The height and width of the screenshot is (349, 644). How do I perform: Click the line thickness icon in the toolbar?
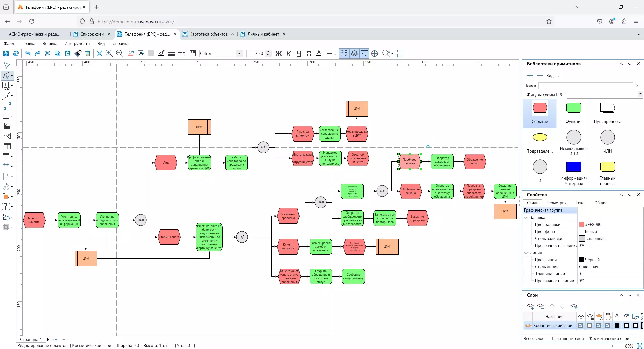click(171, 53)
